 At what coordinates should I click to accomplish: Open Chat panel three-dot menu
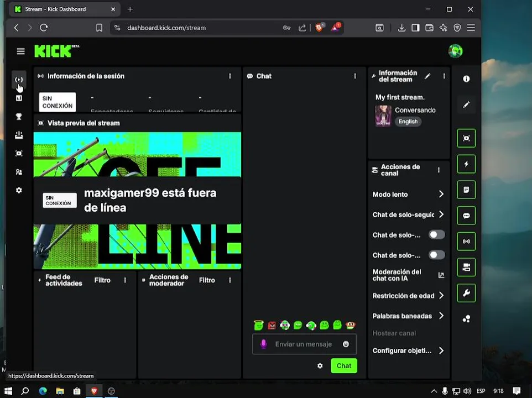click(x=355, y=76)
